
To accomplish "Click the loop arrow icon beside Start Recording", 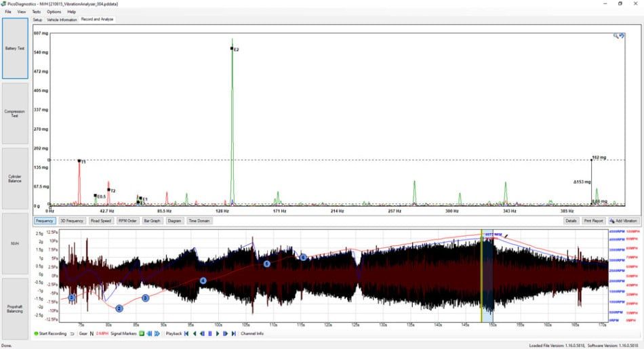I will 73,334.
